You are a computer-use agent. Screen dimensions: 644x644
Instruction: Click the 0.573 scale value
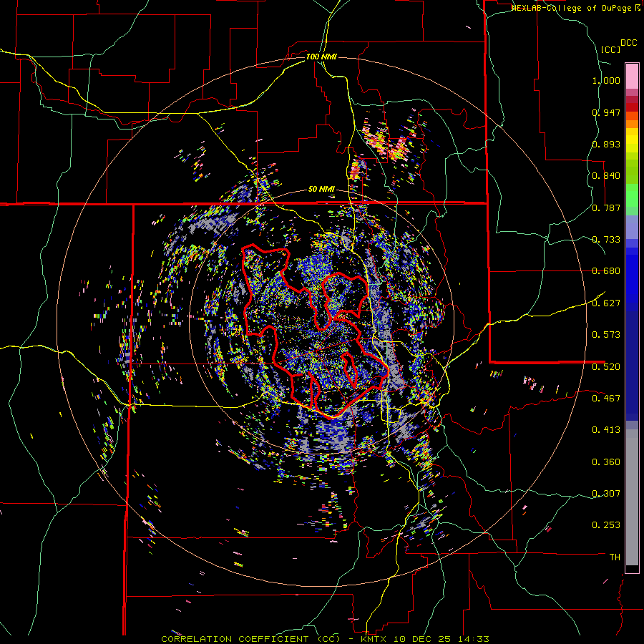point(606,335)
